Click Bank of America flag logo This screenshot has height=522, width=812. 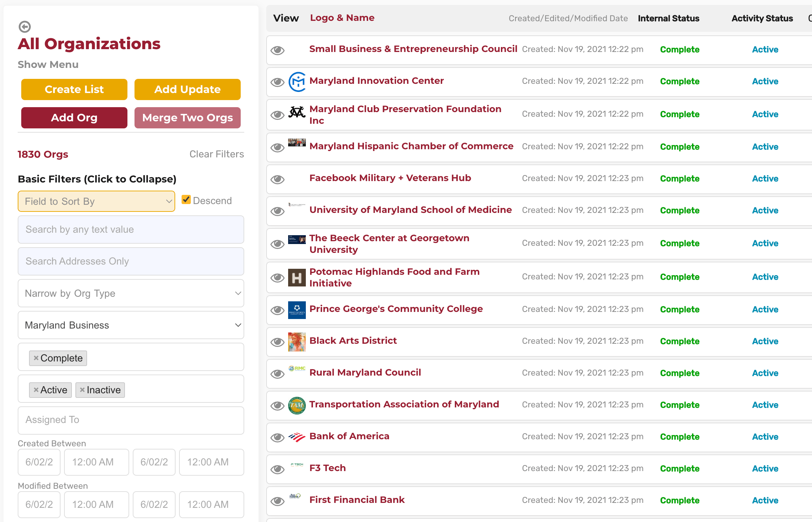tap(297, 437)
